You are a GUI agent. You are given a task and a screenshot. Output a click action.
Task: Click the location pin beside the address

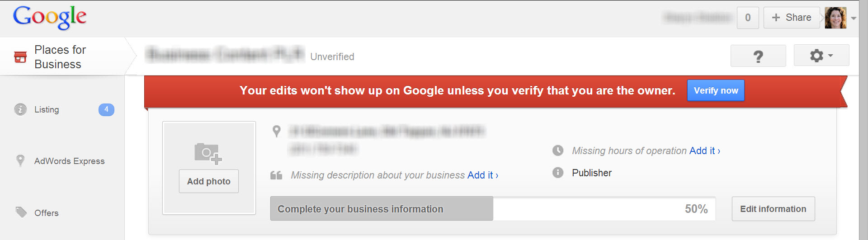click(x=277, y=131)
